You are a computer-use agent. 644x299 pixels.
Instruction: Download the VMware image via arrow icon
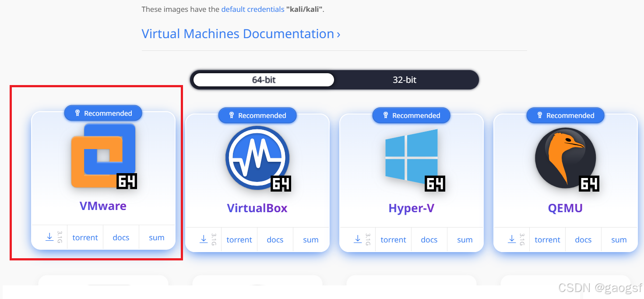(49, 237)
